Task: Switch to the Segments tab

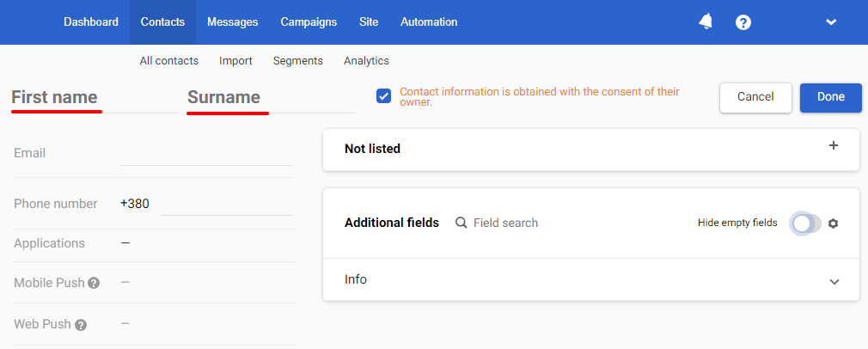Action: click(x=297, y=61)
